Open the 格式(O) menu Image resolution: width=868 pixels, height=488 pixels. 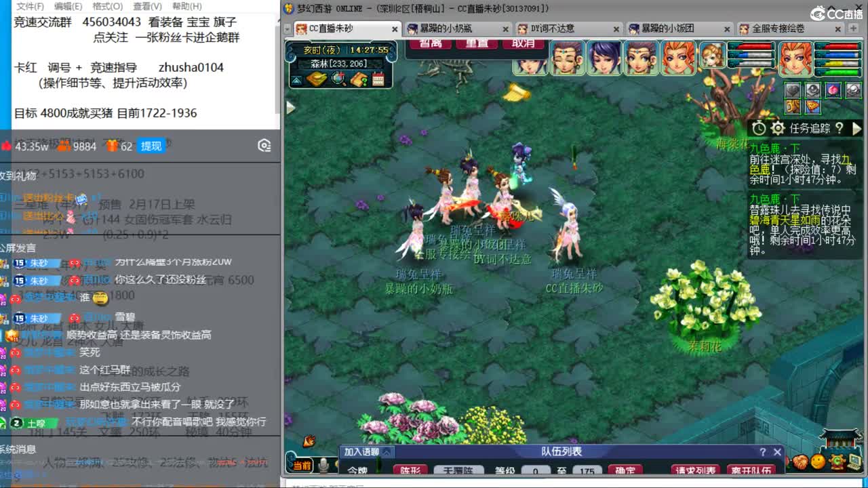point(107,6)
